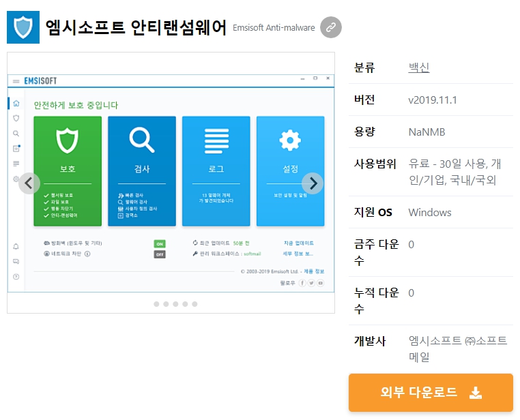Open the 백신 category link

pyautogui.click(x=419, y=67)
